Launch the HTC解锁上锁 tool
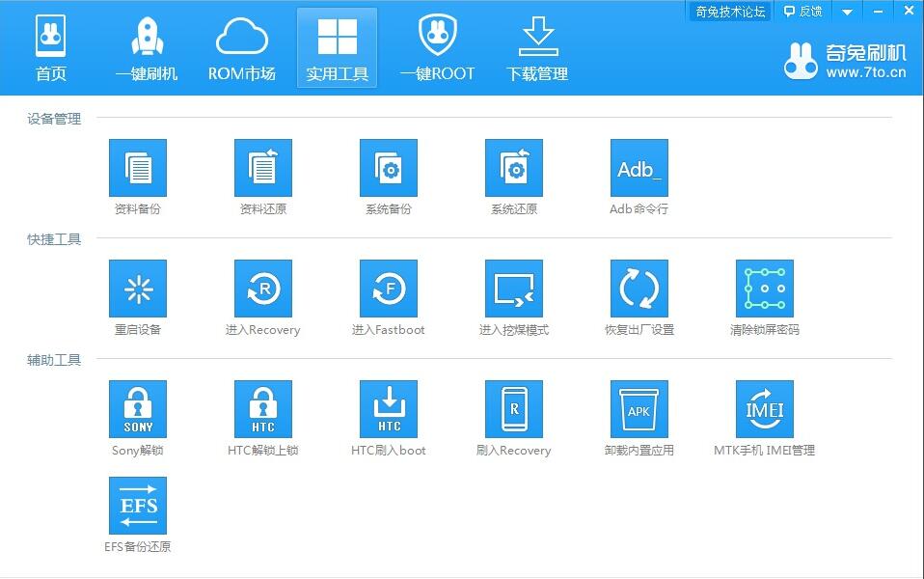 [262, 409]
